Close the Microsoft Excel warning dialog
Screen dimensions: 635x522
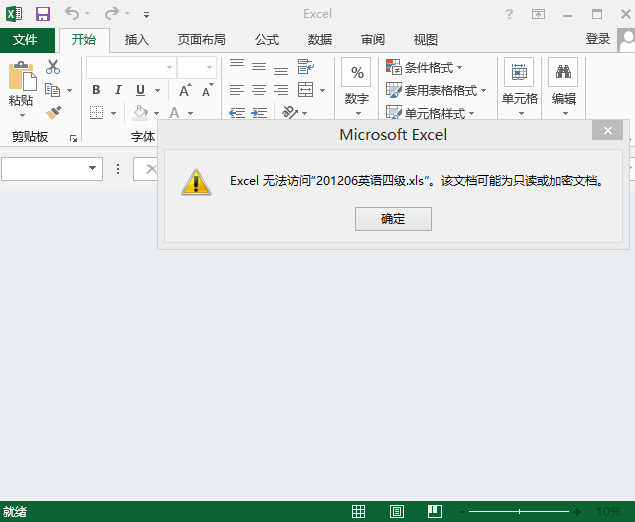607,130
